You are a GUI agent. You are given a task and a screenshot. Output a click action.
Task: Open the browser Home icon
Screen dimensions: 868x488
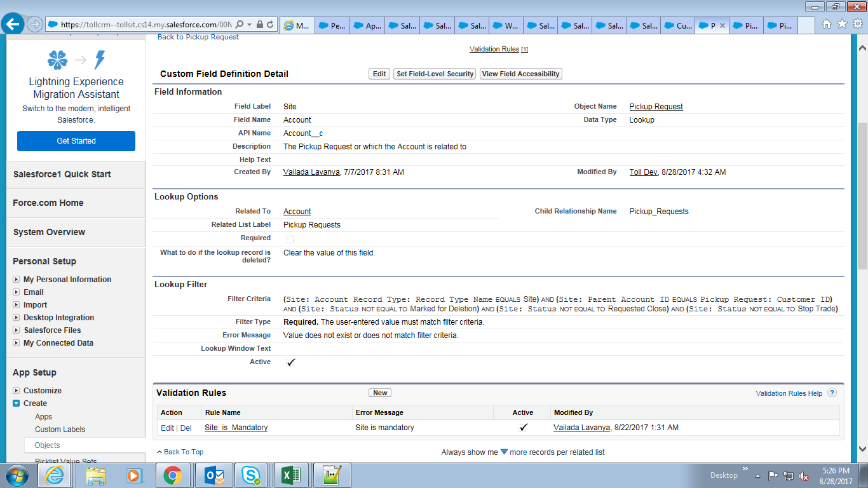pos(827,24)
